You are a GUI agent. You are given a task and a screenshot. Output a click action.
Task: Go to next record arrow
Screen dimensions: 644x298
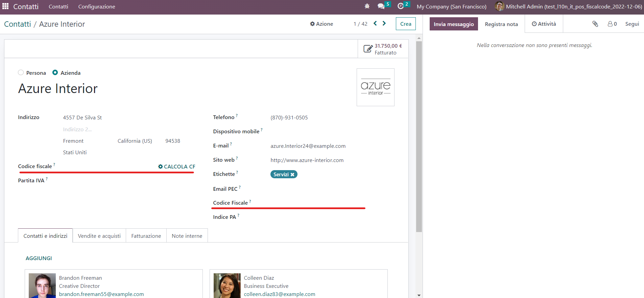pyautogui.click(x=384, y=23)
